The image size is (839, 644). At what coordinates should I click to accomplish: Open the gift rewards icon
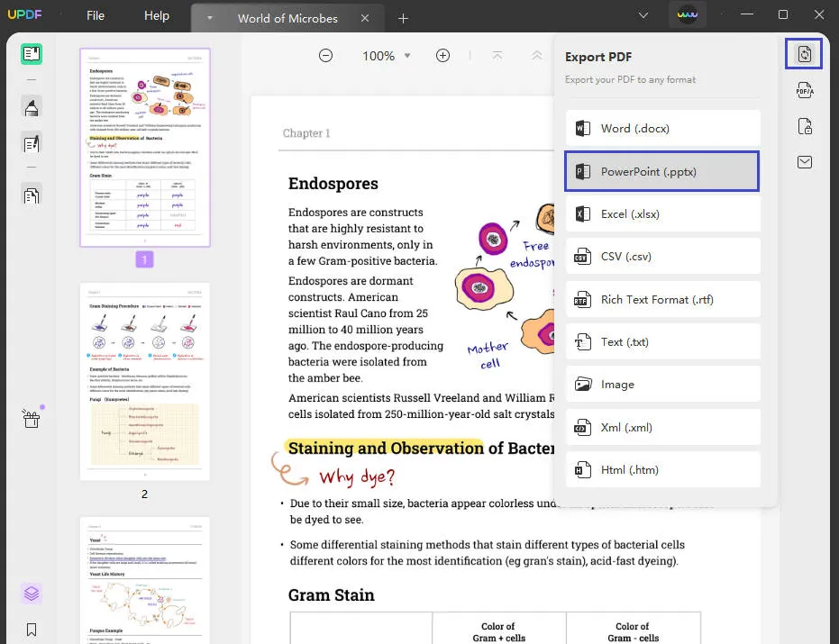(30, 419)
